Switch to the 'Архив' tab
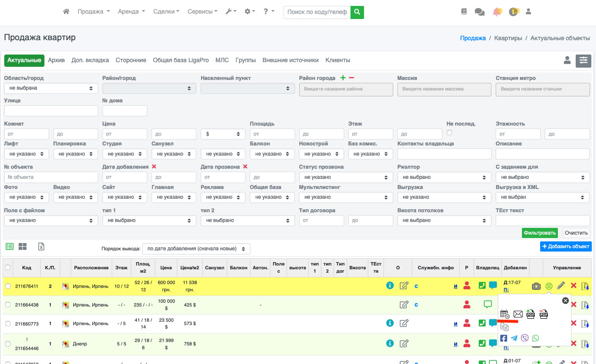Viewport: 596px width, 364px height. click(56, 60)
